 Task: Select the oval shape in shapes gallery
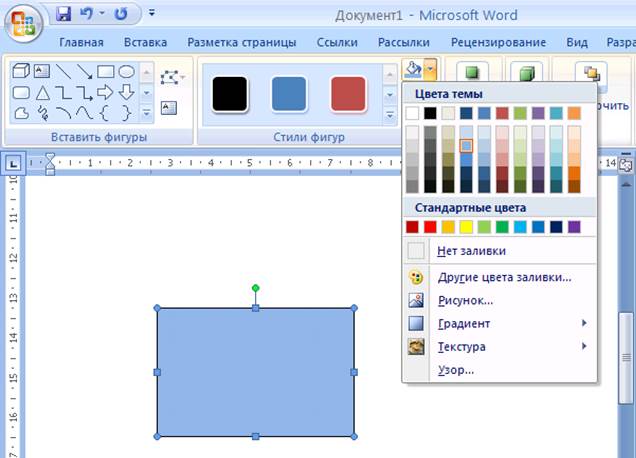click(x=126, y=72)
